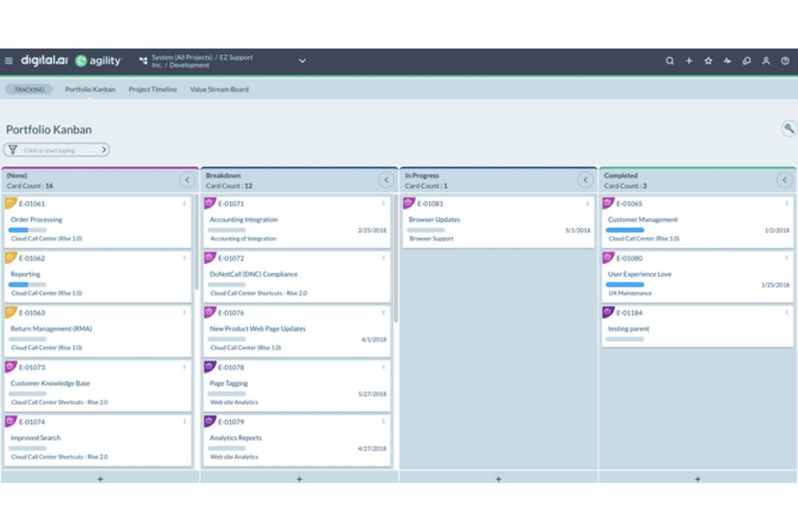The height and width of the screenshot is (532, 798).
Task: Click the orange epic icon on card E-01061
Action: tap(11, 203)
